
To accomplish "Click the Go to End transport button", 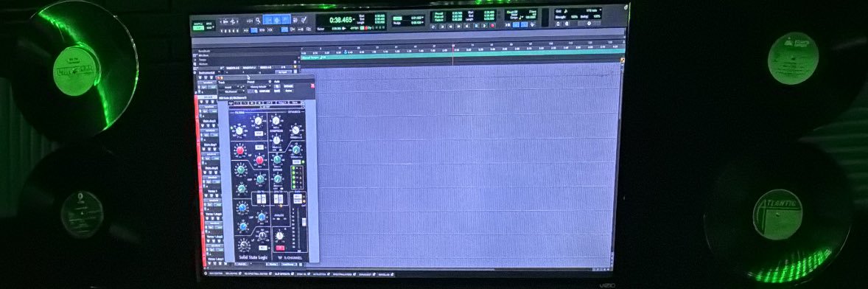I will coord(466,26).
